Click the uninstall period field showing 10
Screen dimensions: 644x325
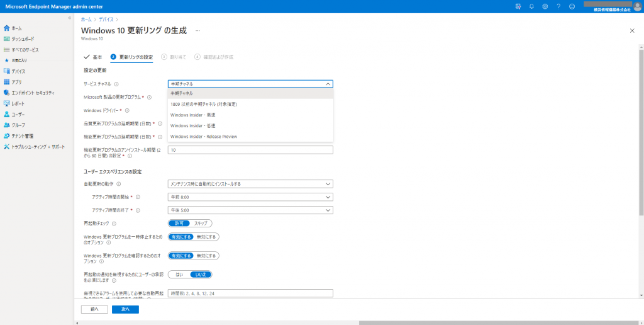[250, 150]
